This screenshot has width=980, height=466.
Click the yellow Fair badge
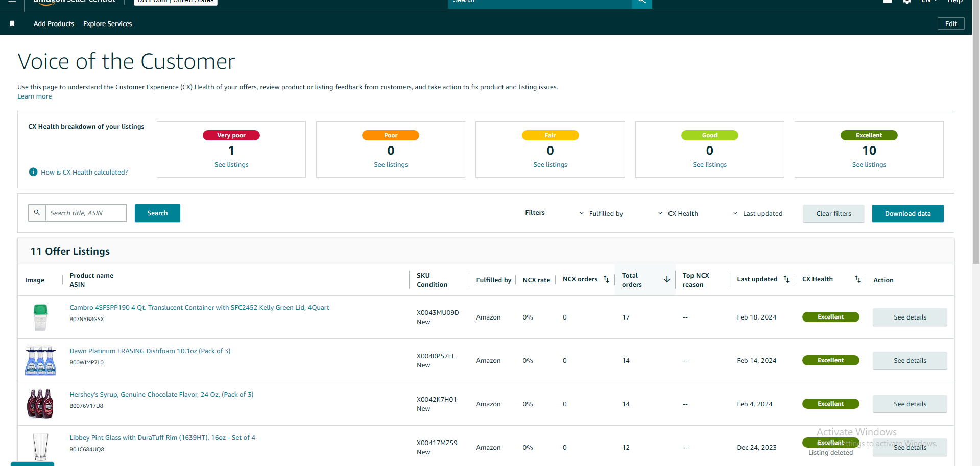[x=550, y=135]
